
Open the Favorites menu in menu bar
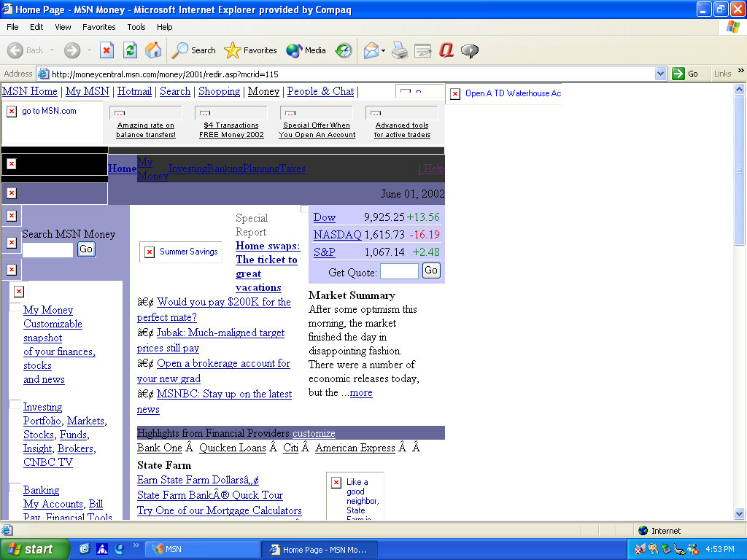[98, 27]
